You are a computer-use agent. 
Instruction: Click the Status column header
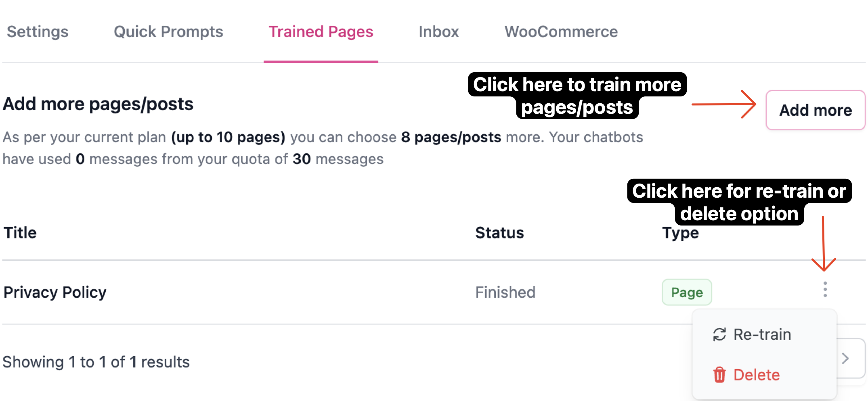click(500, 232)
